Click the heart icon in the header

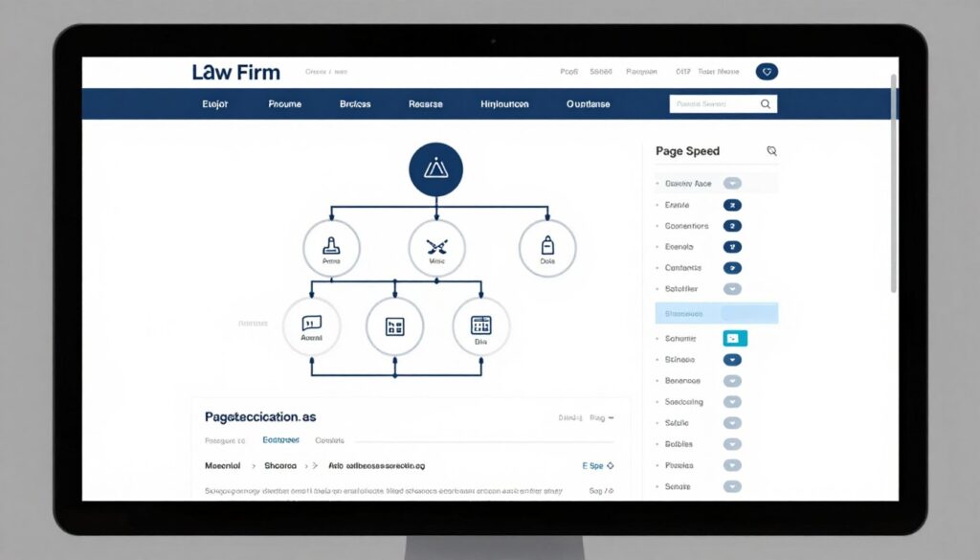(x=767, y=72)
